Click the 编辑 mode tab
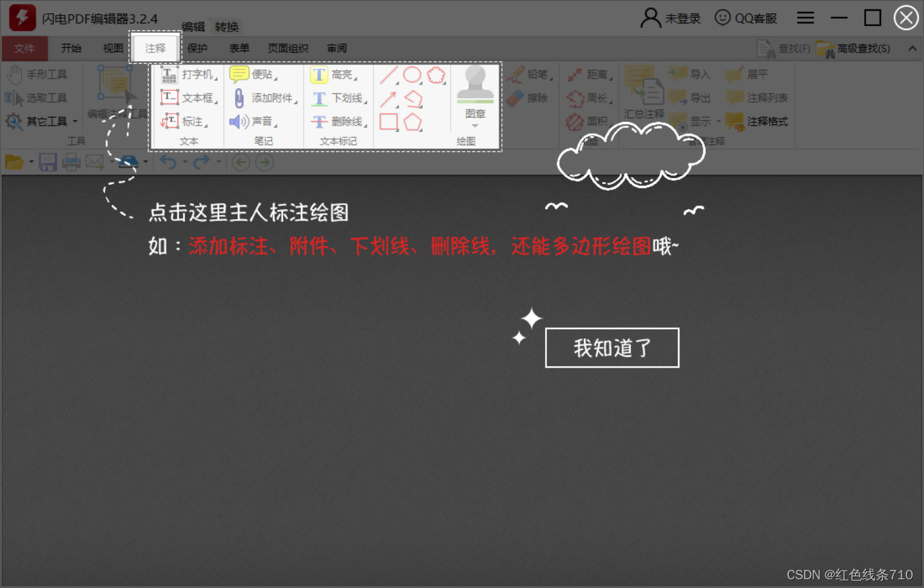This screenshot has width=924, height=588. pos(193,27)
